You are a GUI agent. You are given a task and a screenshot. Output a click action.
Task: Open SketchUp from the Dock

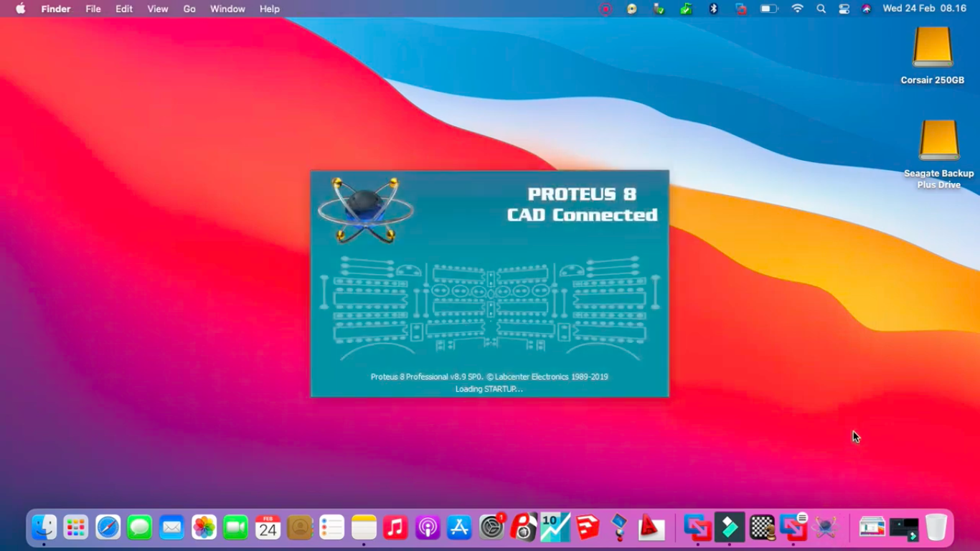point(586,527)
